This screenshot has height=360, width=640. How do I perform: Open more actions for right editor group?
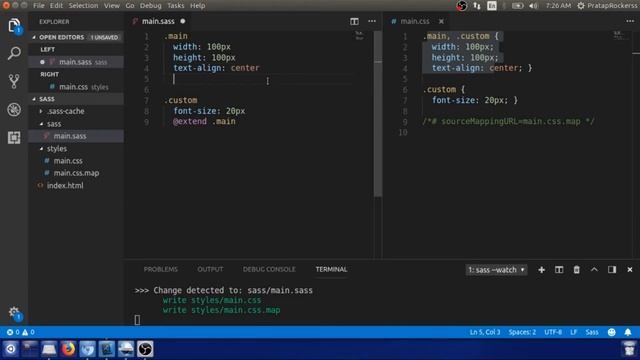click(630, 21)
